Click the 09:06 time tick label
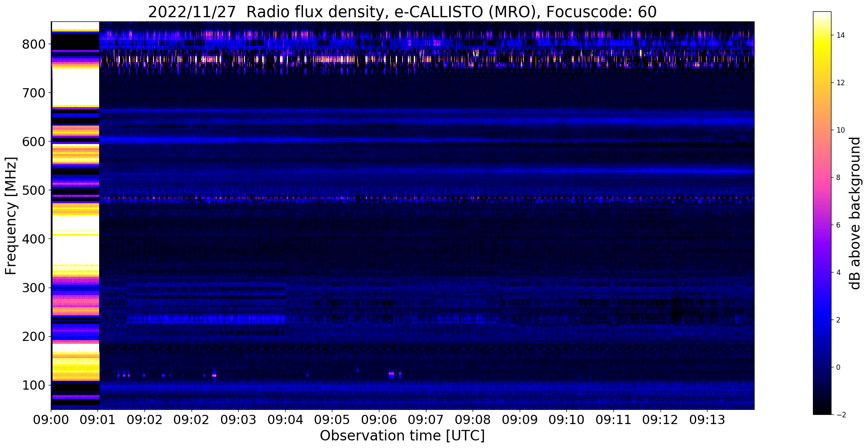The image size is (868, 448). click(379, 420)
